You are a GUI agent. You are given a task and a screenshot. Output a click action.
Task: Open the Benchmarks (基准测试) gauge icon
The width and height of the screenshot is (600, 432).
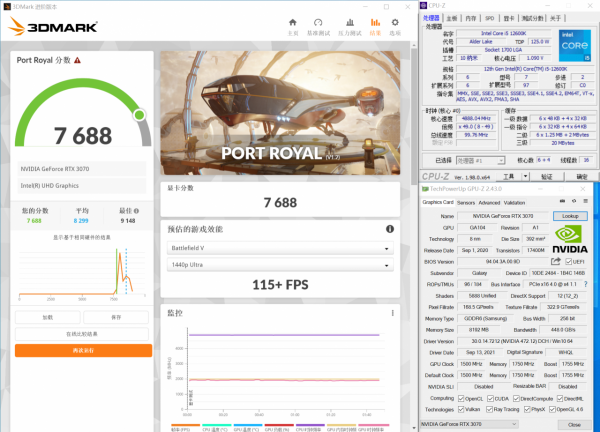tap(318, 22)
